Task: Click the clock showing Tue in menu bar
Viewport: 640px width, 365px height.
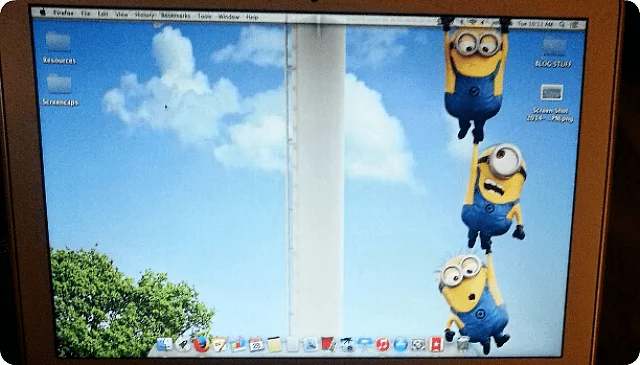Action: (536, 24)
